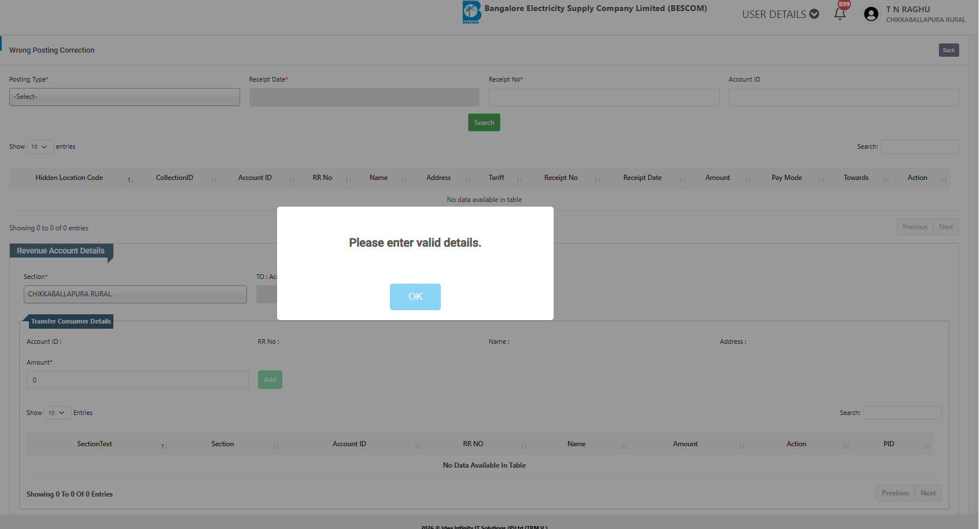This screenshot has height=529, width=980.
Task: Sort by Address column
Action: coord(443,178)
